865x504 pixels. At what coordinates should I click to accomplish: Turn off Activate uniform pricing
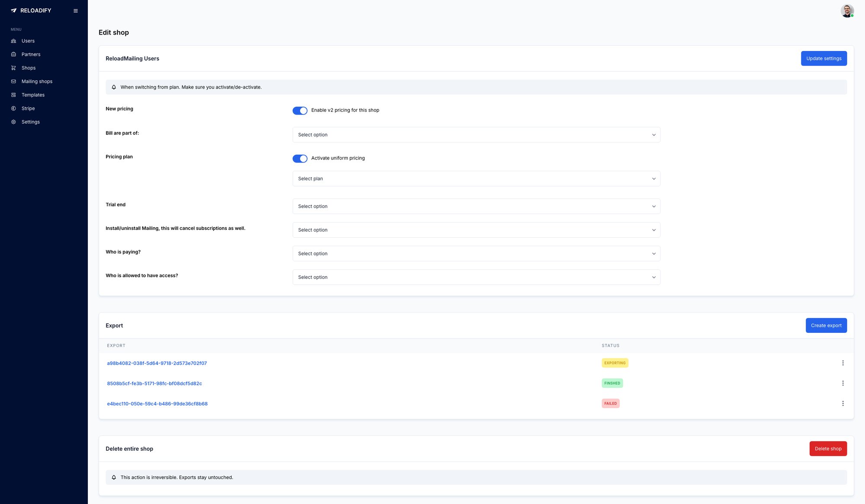(x=300, y=159)
